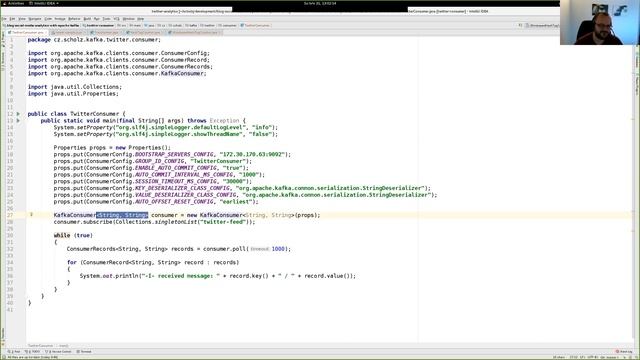
Task: Click the java folder breadcrumb
Action: tap(149, 25)
